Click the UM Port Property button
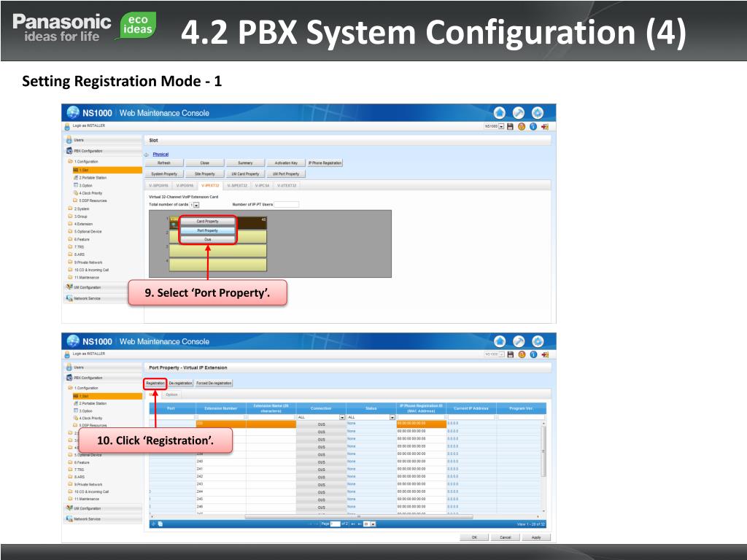This screenshot has width=747, height=560. tap(286, 174)
